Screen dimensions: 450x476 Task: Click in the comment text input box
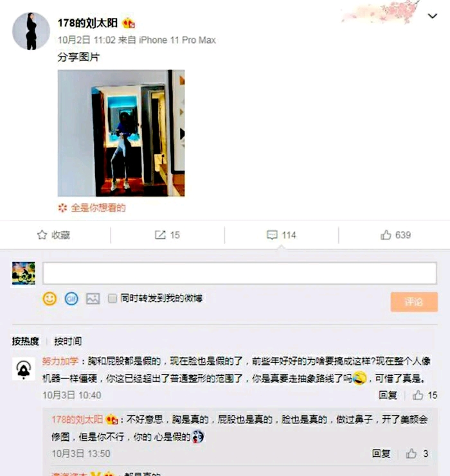(x=240, y=273)
